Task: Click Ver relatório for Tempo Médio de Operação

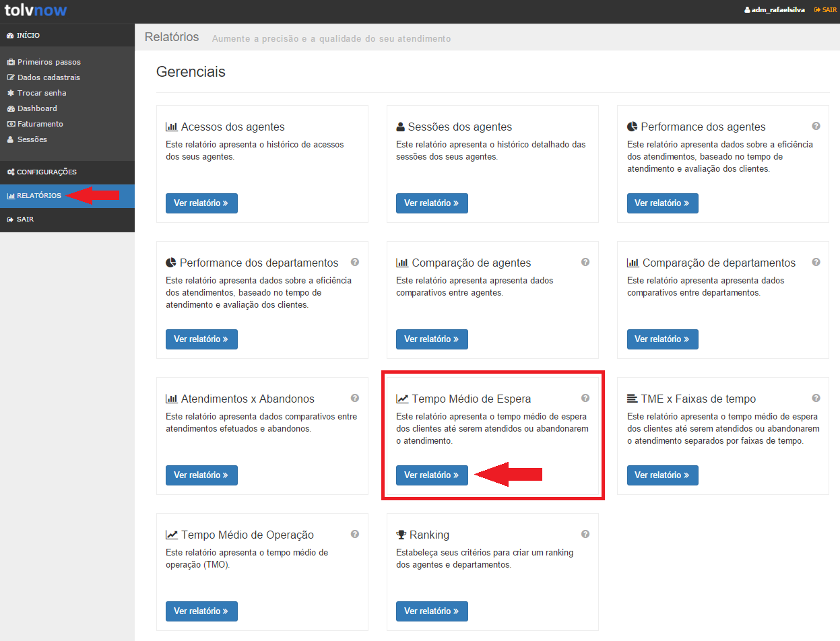Action: [201, 611]
